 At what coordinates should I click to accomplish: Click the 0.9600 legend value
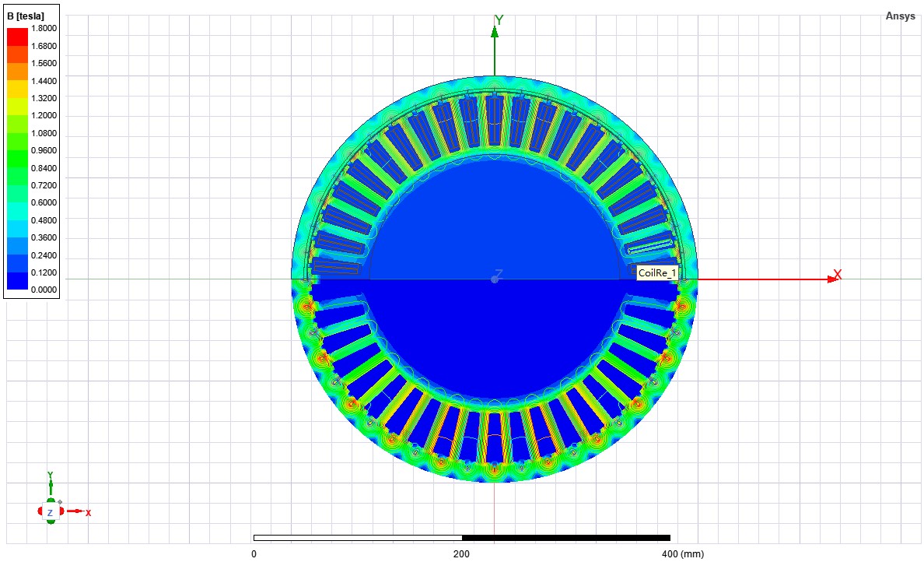coord(44,150)
